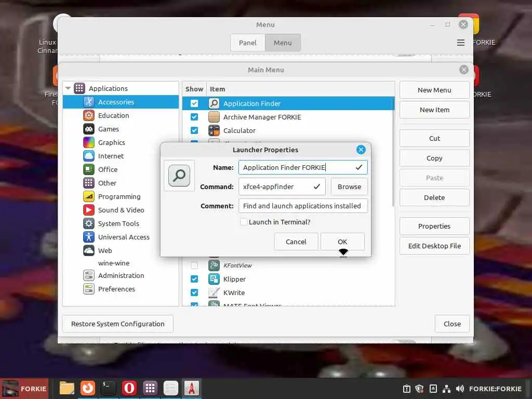The image size is (532, 399).
Task: Select the Accessories category icon
Action: click(x=88, y=102)
